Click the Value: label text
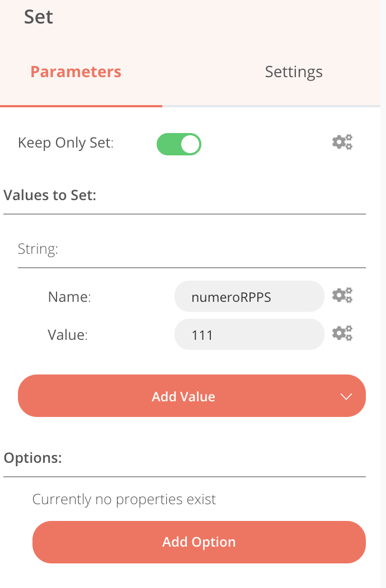The image size is (386, 588). point(68,335)
